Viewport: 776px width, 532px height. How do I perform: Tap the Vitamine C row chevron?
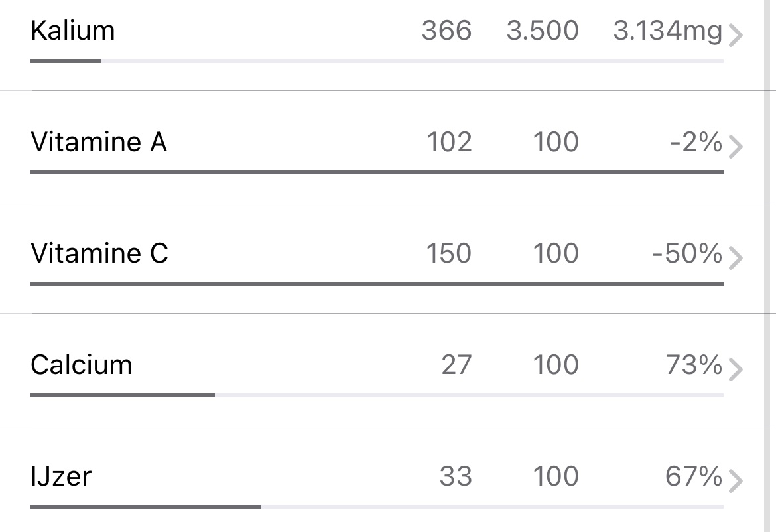[735, 259]
